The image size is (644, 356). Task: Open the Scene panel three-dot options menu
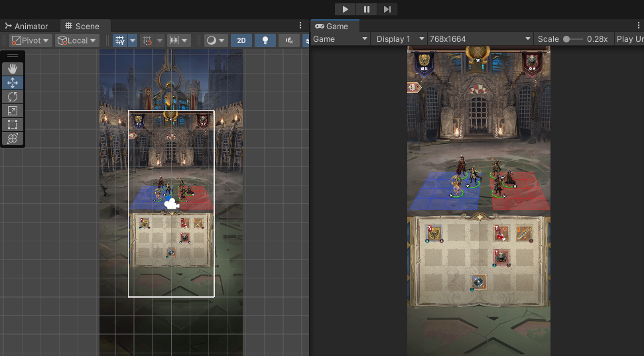click(x=300, y=25)
